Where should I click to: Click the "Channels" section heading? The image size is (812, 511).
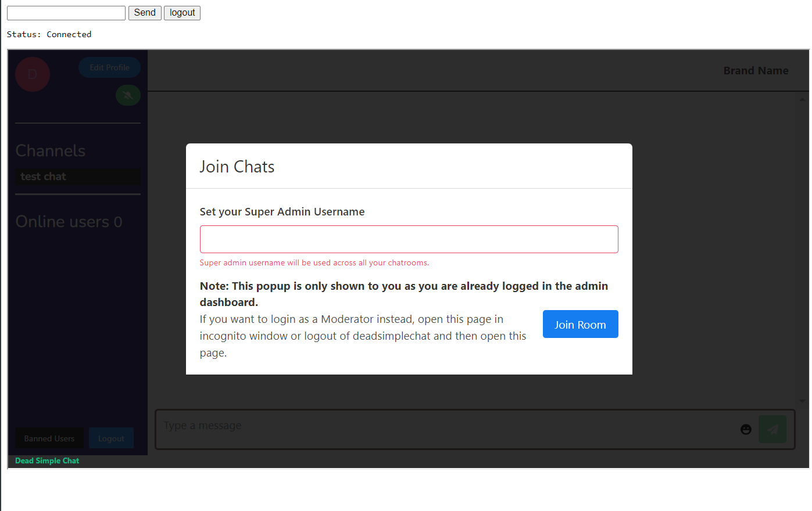[50, 150]
